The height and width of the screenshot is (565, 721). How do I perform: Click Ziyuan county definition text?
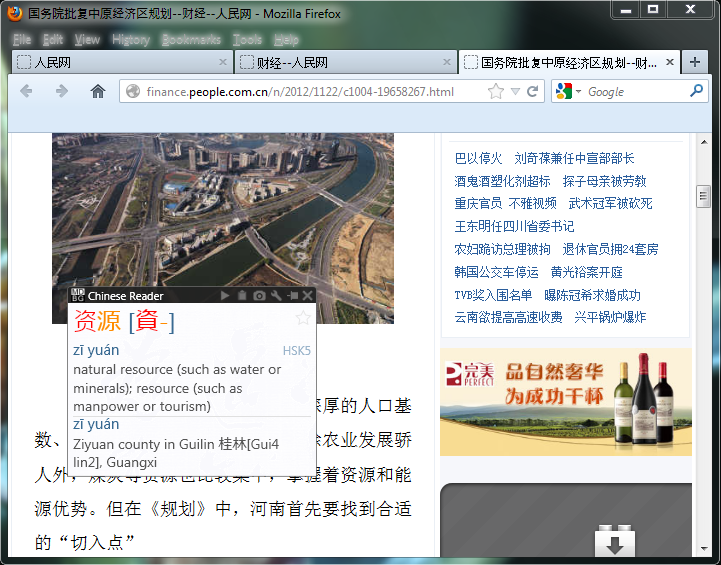point(176,453)
